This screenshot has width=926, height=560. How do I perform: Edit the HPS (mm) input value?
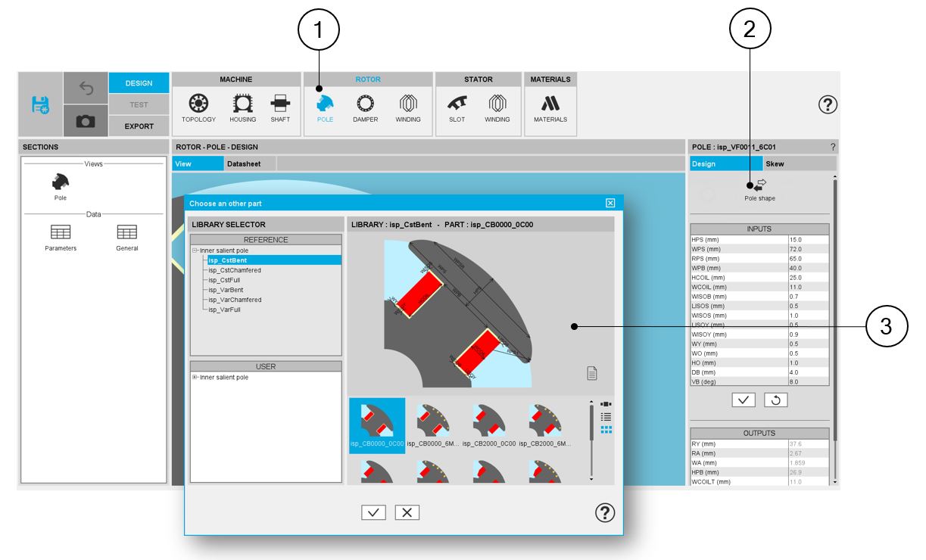(x=807, y=239)
